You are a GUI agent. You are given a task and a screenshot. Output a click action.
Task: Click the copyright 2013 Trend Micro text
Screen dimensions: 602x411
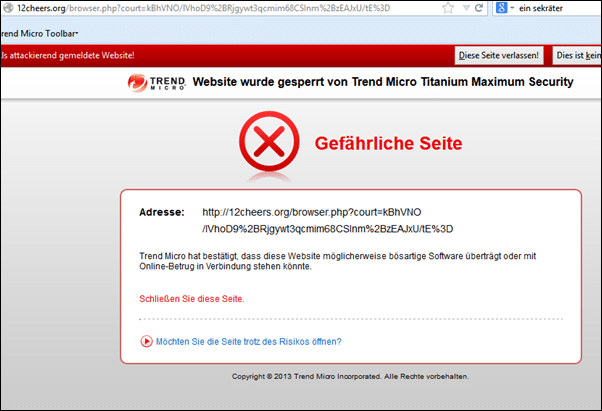pos(350,376)
